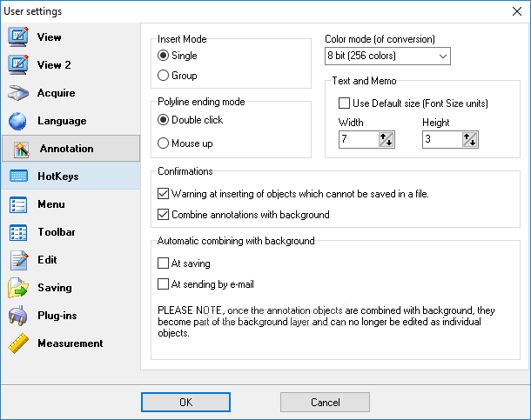Choose Mouse up polyline ending

tap(164, 143)
